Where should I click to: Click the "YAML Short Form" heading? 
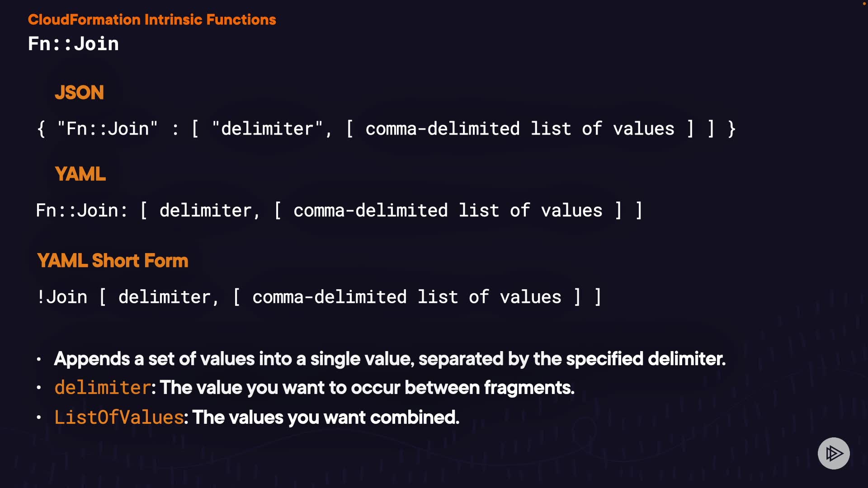(113, 261)
